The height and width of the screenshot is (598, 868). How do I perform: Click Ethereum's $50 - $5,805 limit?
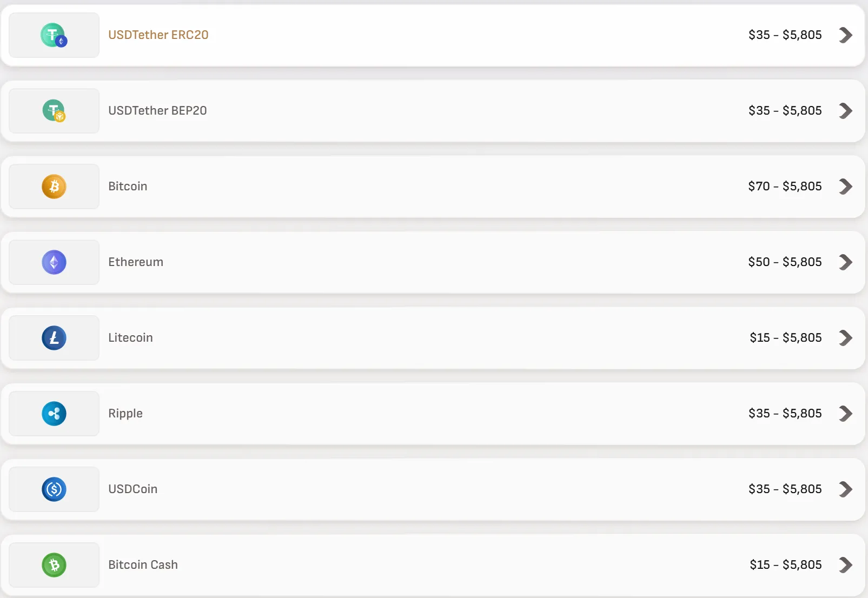(785, 262)
